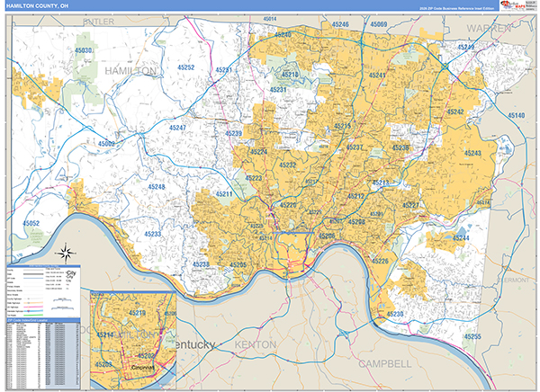Click the CAMPBELL county label
The width and height of the screenshot is (540, 392).
(384, 364)
